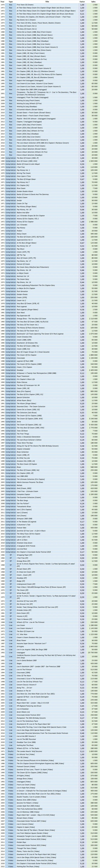Select 'Live At Budokan' title
This screenshot has height=868, width=100.
point(23,709)
